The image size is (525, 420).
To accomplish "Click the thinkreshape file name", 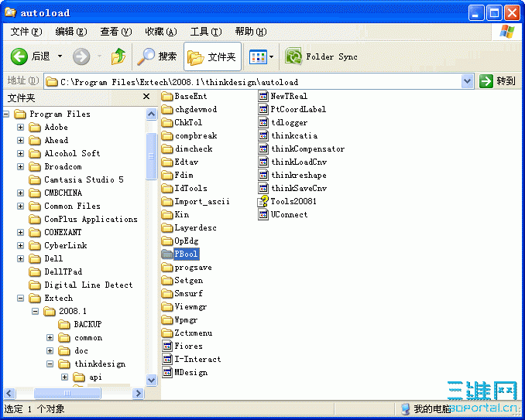I will coord(299,176).
